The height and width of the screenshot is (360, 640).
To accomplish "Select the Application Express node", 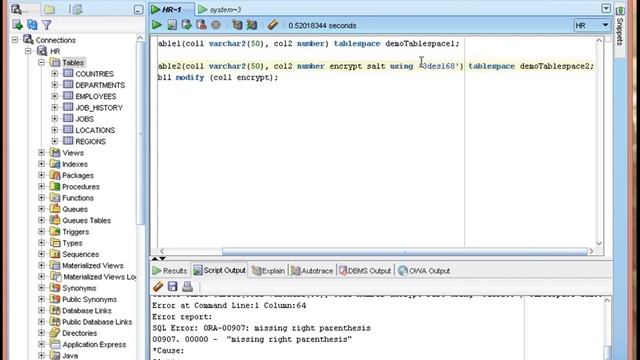I will pos(94,344).
